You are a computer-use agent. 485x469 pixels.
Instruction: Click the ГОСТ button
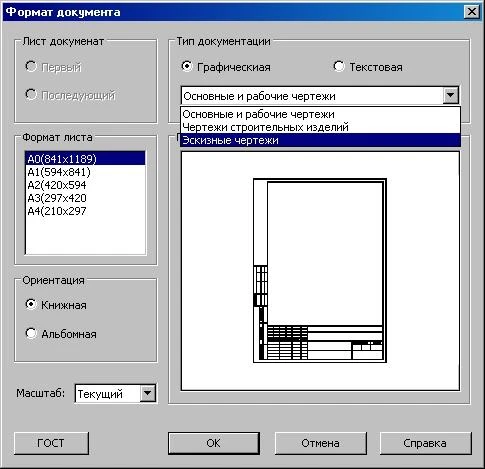click(51, 443)
